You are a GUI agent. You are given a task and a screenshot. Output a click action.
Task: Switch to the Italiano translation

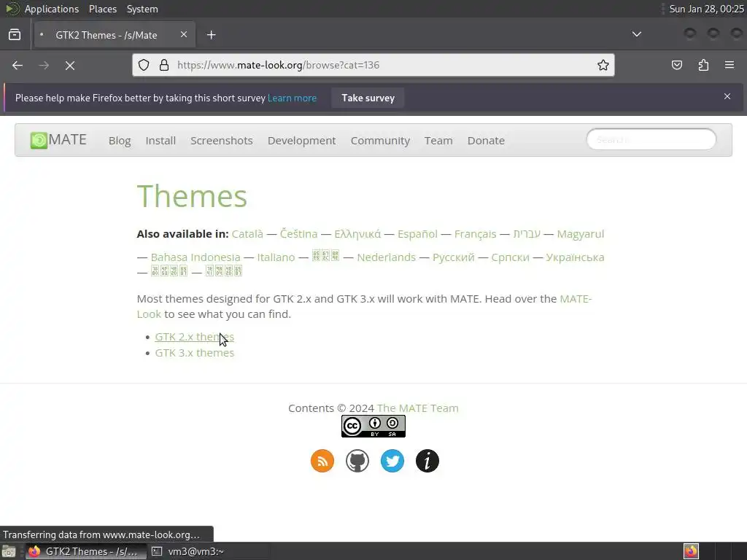point(276,257)
